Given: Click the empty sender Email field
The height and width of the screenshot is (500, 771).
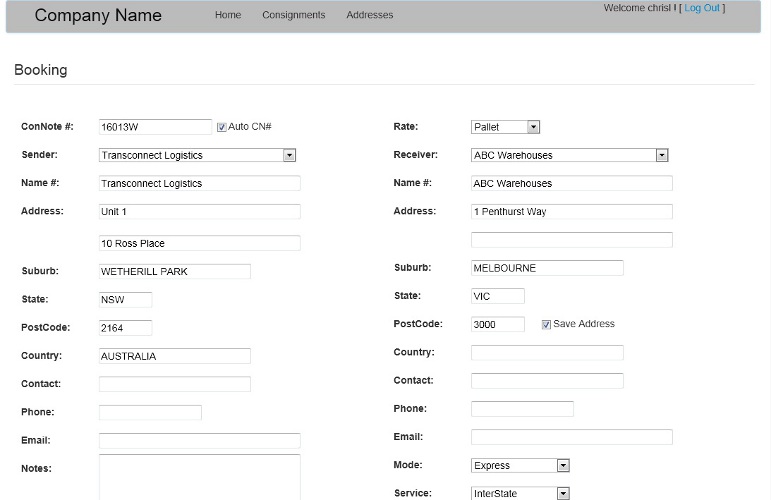Looking at the screenshot, I should click(x=200, y=441).
